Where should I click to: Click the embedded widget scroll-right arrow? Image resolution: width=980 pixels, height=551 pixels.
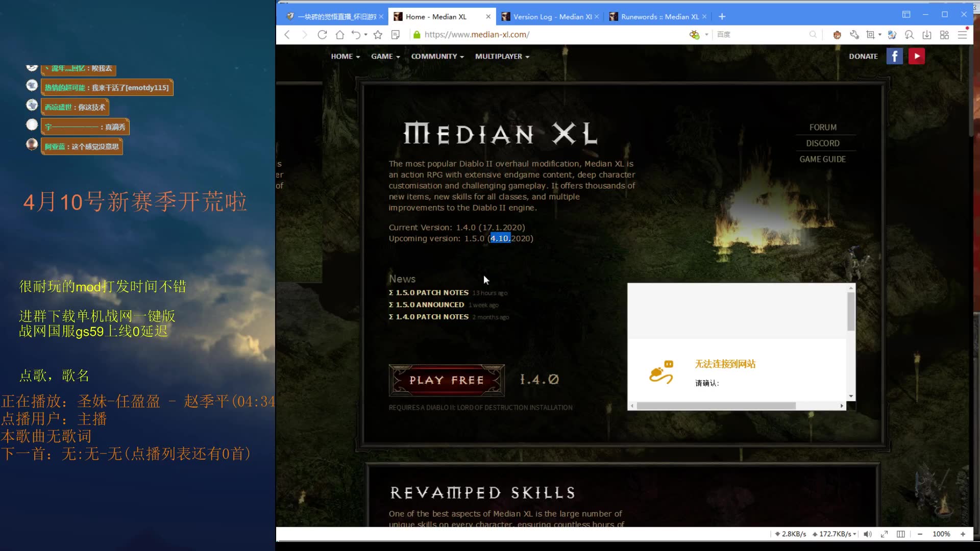coord(842,406)
